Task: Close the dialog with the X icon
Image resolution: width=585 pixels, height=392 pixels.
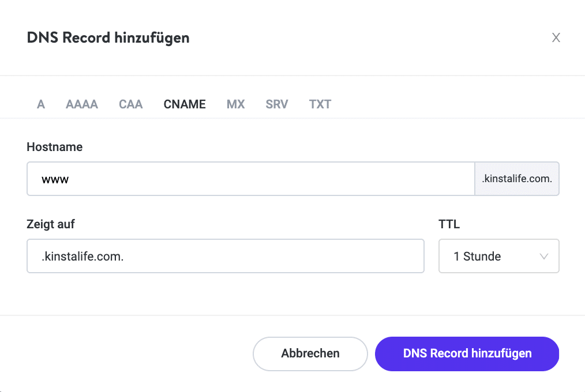Action: pos(556,37)
